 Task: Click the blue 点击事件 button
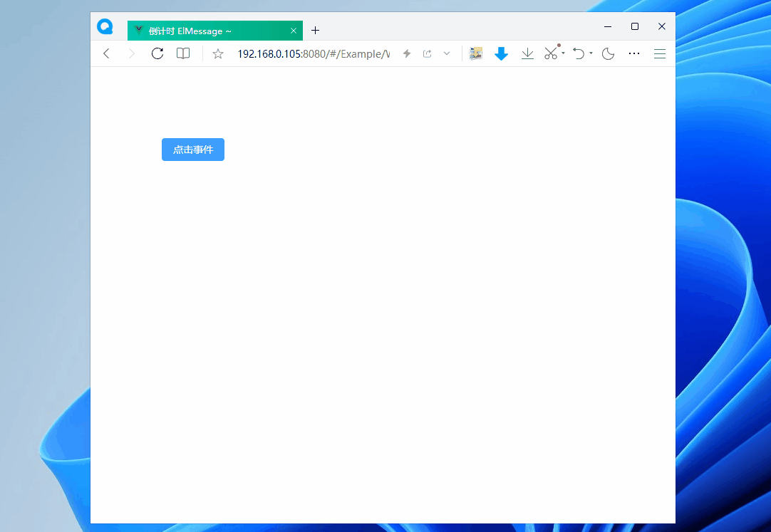click(x=192, y=150)
